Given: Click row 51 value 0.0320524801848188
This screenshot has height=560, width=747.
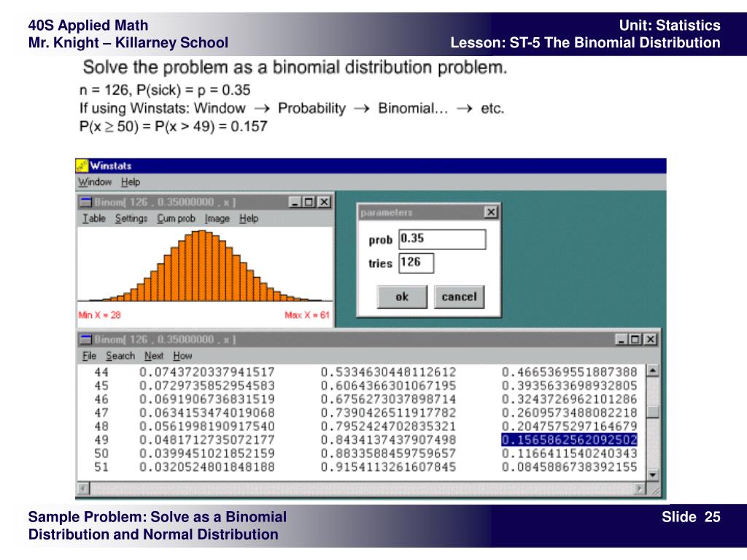Looking at the screenshot, I should [206, 467].
